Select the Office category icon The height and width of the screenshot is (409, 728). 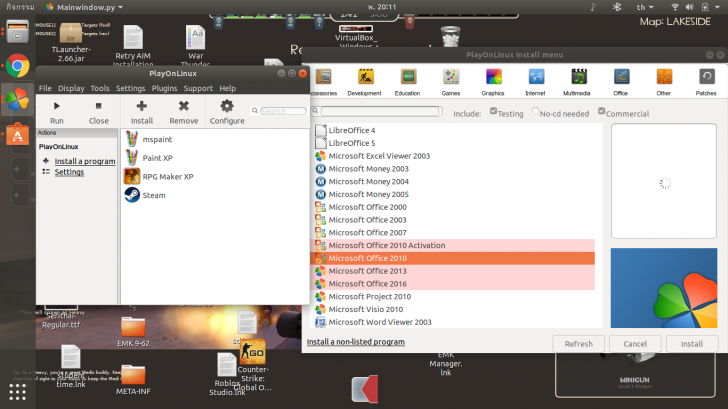621,82
